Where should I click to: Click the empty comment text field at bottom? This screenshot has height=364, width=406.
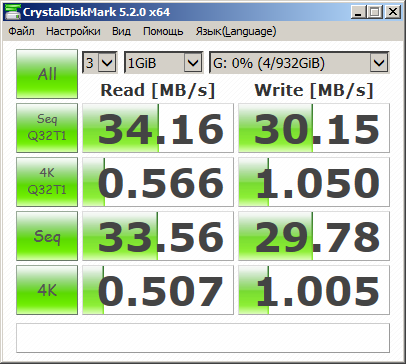point(203,338)
